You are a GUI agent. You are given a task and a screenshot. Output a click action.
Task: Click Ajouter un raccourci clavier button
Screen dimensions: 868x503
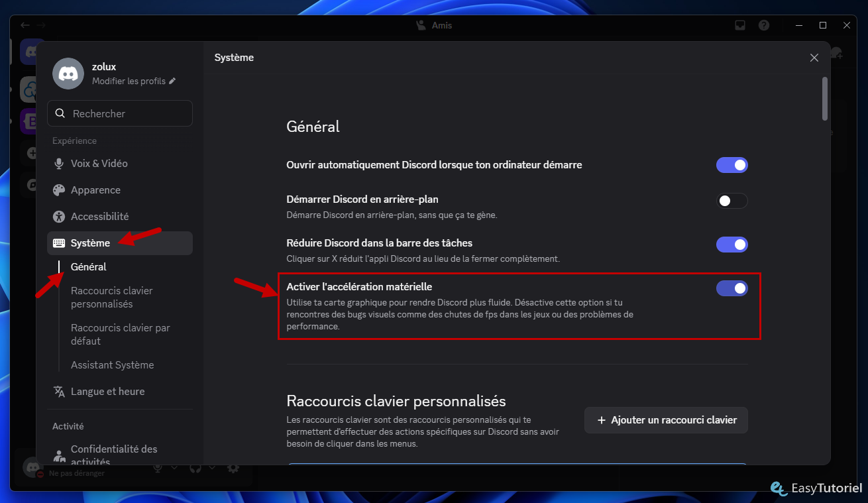[666, 420]
